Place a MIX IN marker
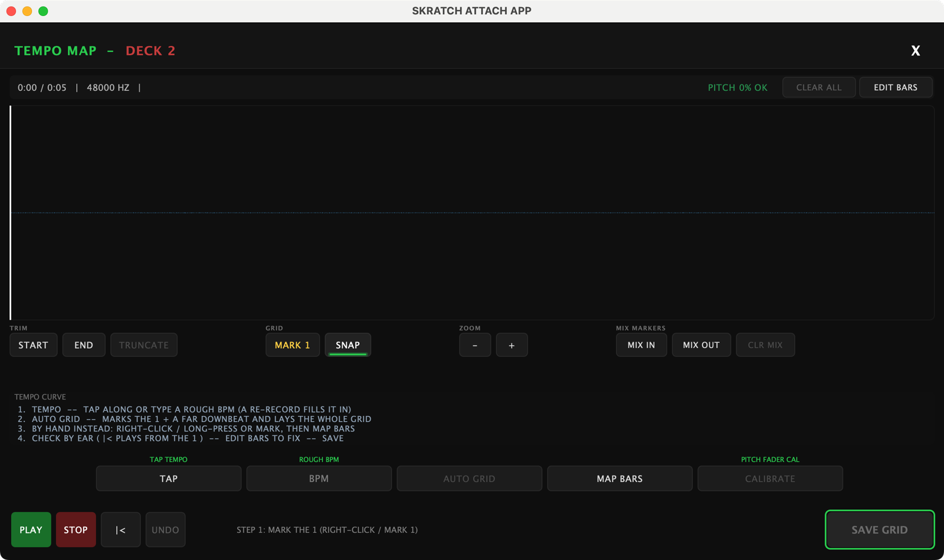 click(x=641, y=345)
